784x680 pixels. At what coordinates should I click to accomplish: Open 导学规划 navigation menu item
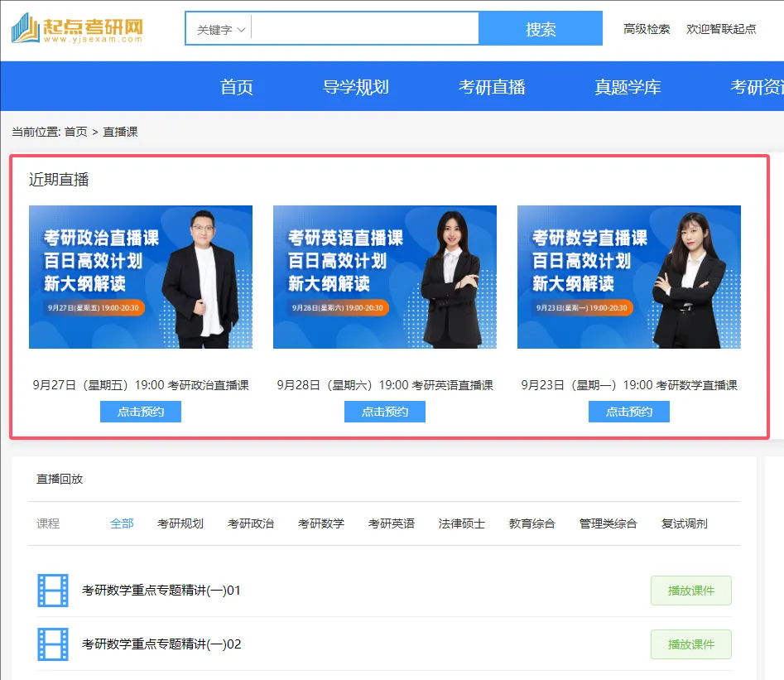click(x=356, y=87)
